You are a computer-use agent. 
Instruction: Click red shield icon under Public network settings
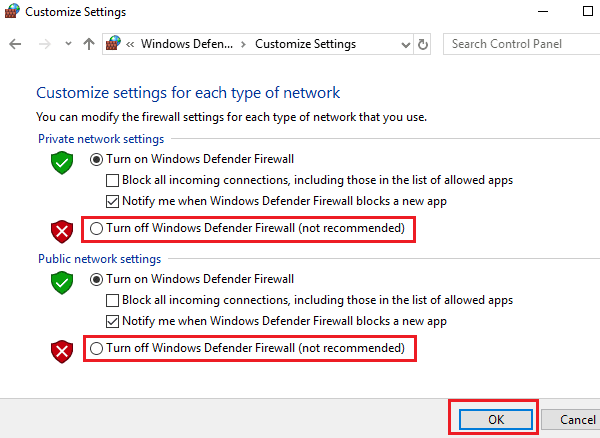point(62,350)
